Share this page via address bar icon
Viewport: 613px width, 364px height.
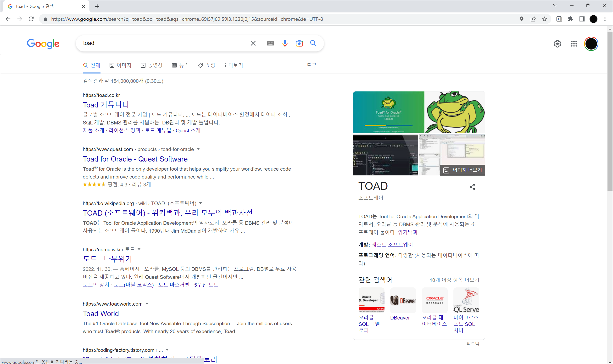point(533,19)
